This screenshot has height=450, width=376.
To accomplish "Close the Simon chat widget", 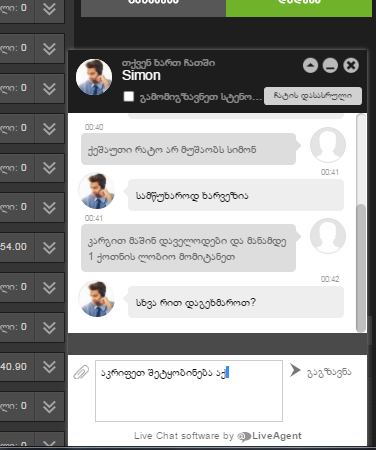I will [351, 65].
